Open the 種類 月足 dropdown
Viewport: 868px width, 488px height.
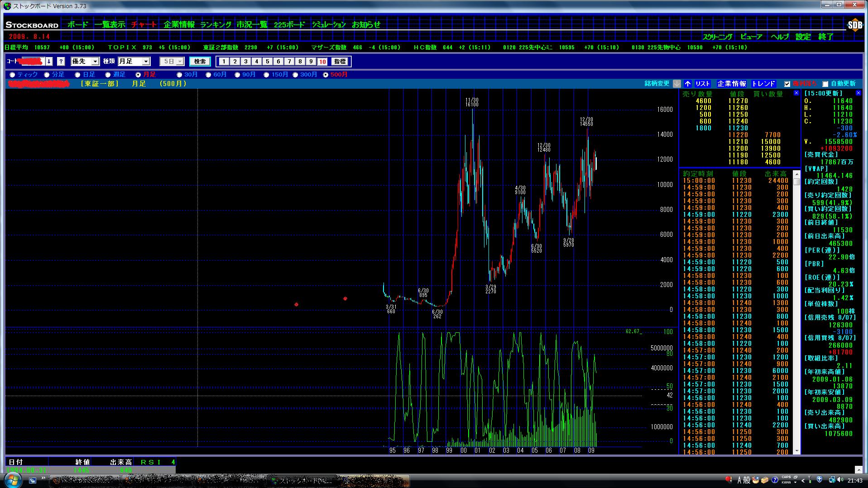(x=146, y=62)
